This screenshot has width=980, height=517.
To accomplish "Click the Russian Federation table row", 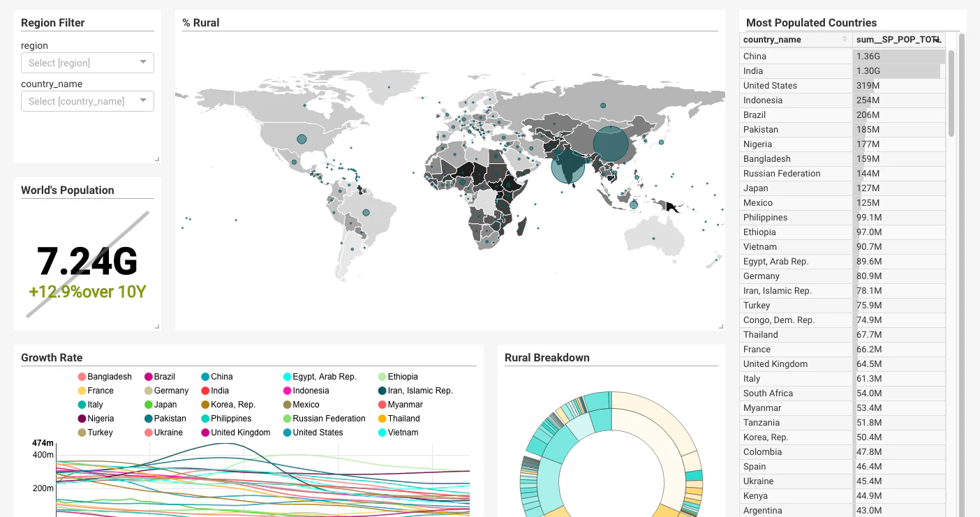I will pyautogui.click(x=842, y=173).
